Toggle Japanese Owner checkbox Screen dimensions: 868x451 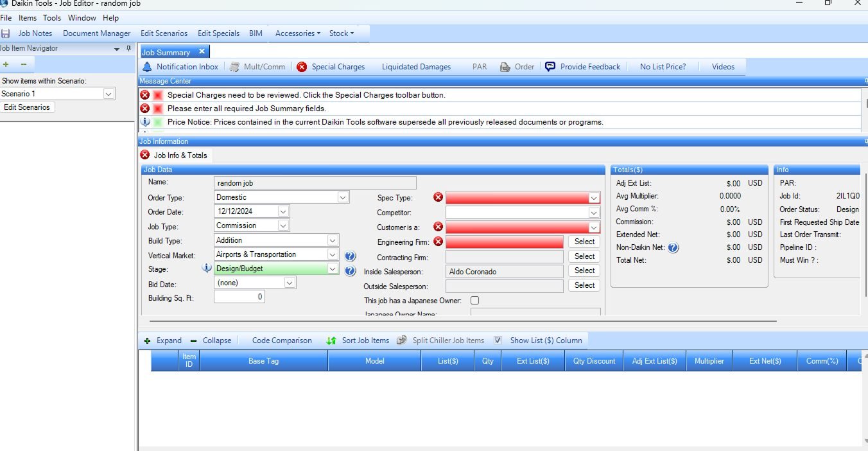[475, 301]
